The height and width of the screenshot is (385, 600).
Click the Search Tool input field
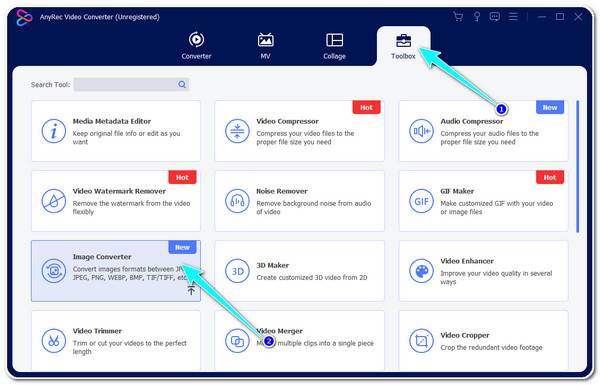pos(131,85)
